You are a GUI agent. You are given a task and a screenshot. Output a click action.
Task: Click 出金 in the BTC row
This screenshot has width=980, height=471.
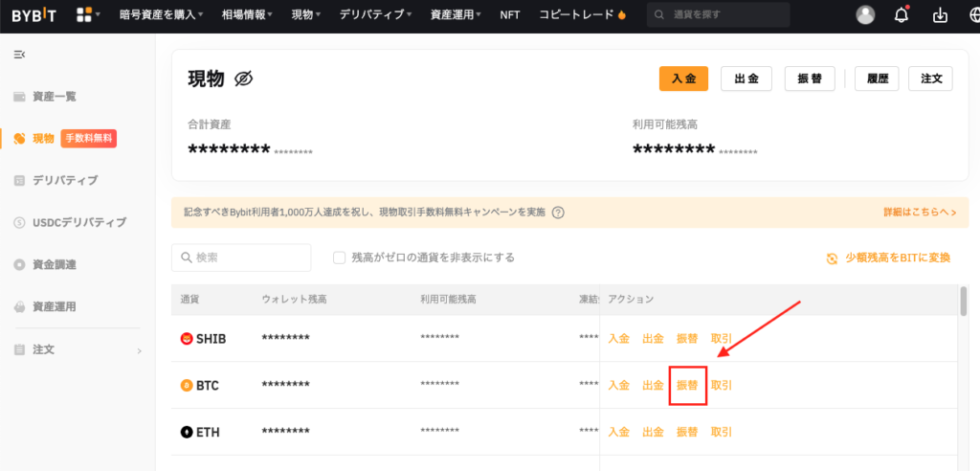(x=653, y=385)
